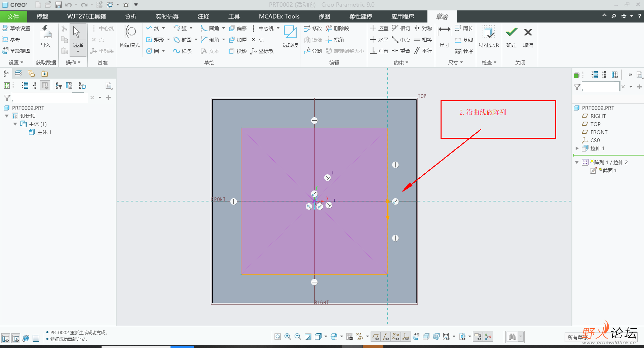
Task: Click the 草绘视图 sketch view button
Action: tap(16, 51)
